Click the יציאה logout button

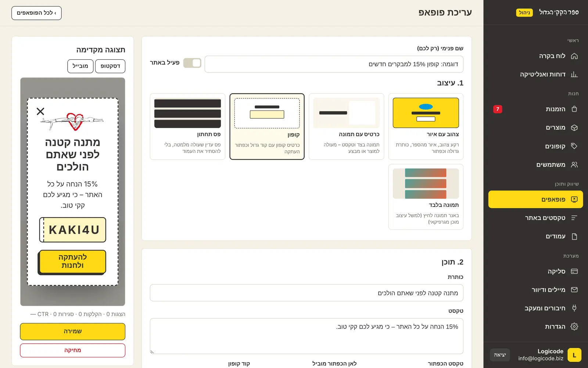click(x=500, y=355)
